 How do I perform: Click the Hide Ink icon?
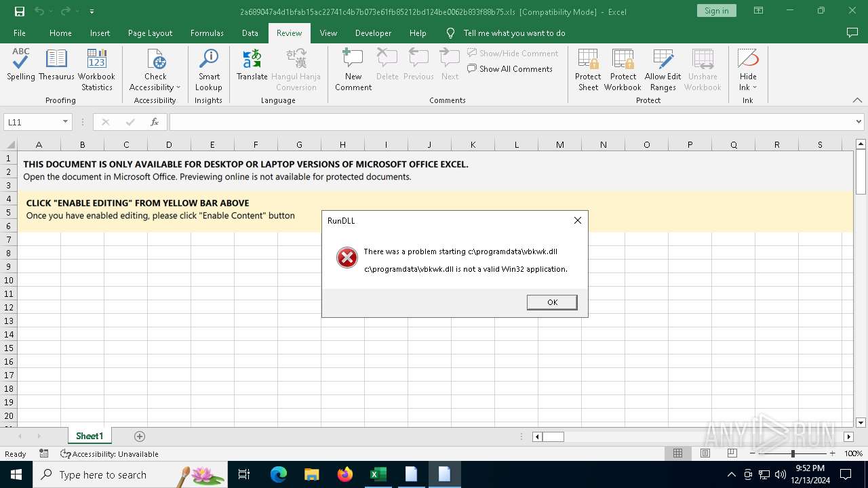[x=748, y=60]
